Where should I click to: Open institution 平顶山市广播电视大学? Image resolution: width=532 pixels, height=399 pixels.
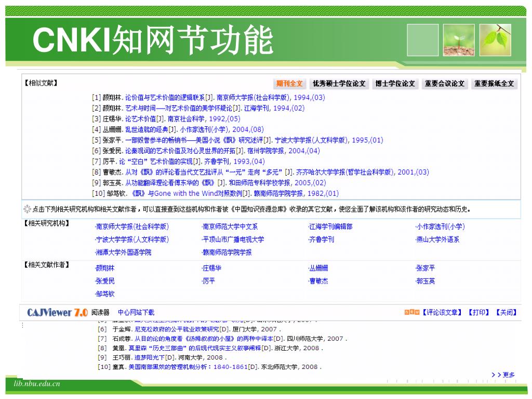click(x=233, y=240)
